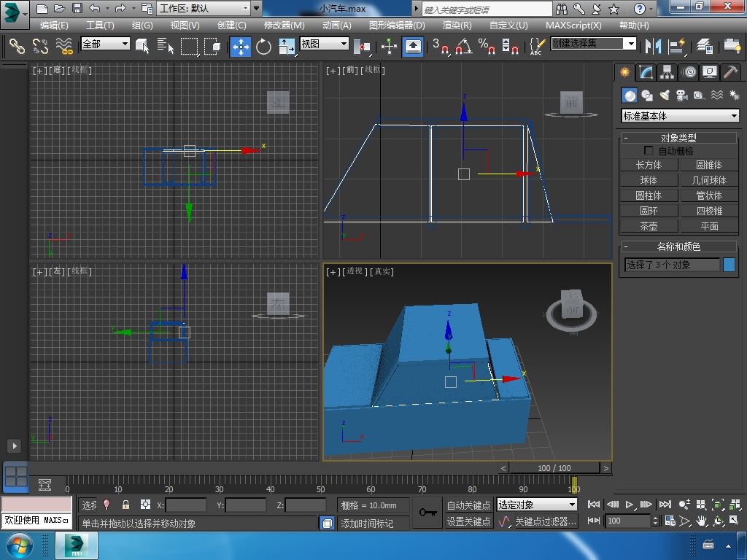This screenshot has height=560, width=747.
Task: Open 创建选择集 dropdown
Action: coord(594,44)
